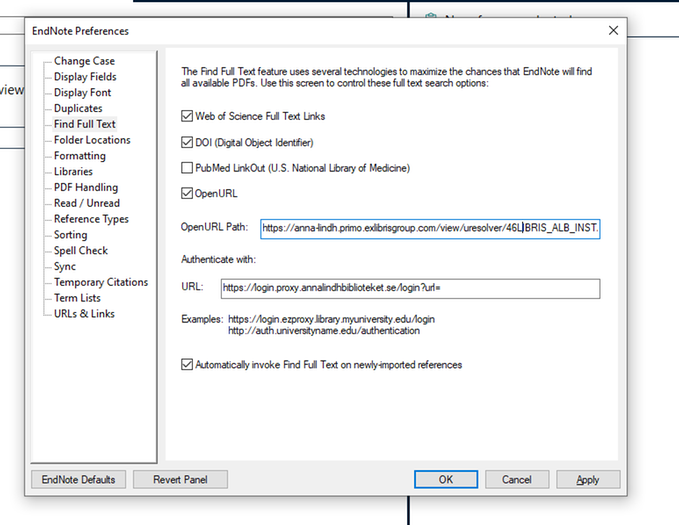Toggle the OpenURL checkbox
The image size is (679, 525).
click(187, 194)
